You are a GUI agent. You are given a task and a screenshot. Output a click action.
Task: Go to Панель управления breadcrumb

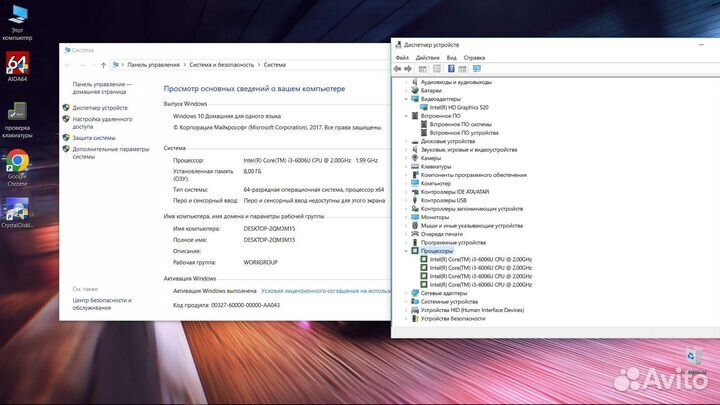153,65
